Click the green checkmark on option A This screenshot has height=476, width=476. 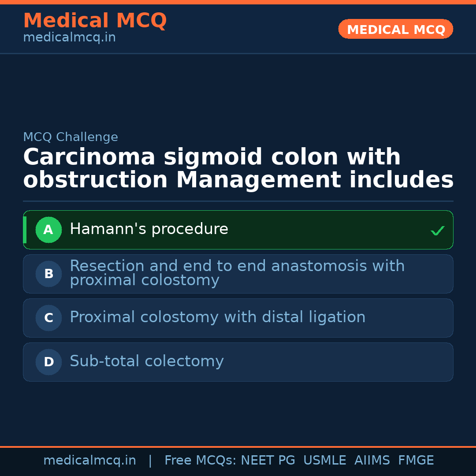coord(437,231)
